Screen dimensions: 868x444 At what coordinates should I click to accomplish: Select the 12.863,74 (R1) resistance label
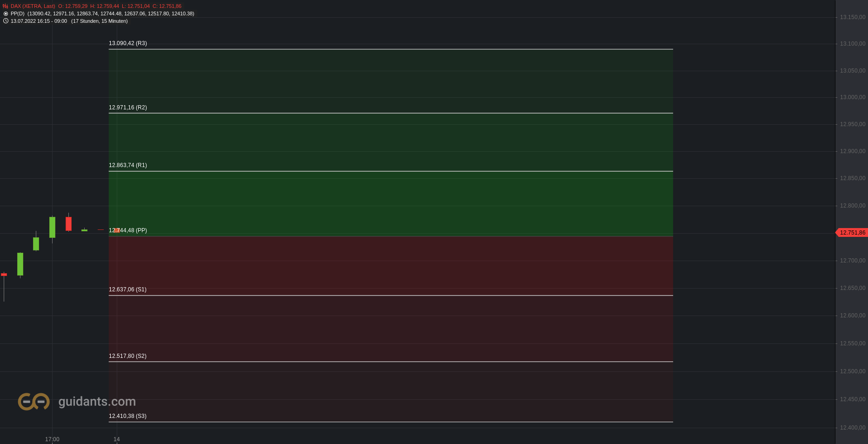(x=128, y=165)
